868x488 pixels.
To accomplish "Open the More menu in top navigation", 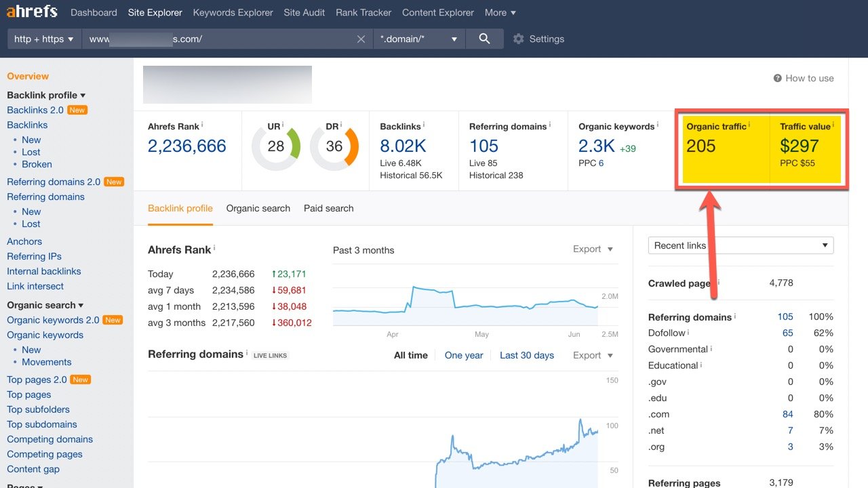I will point(500,12).
